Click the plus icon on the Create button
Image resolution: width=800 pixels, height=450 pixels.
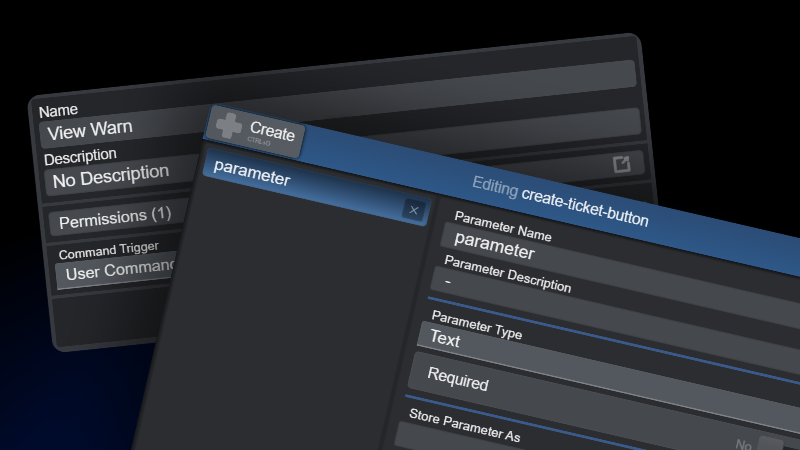coord(229,127)
